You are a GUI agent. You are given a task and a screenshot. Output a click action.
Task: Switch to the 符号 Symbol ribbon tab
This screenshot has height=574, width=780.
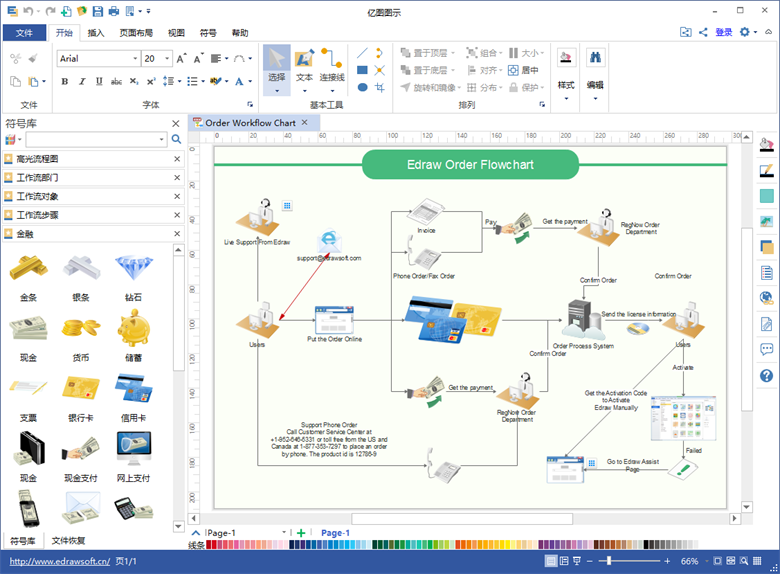coord(208,33)
